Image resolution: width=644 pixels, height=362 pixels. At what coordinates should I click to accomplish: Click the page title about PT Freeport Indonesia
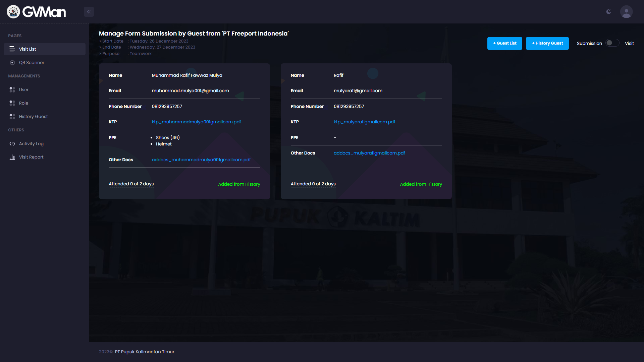(194, 34)
